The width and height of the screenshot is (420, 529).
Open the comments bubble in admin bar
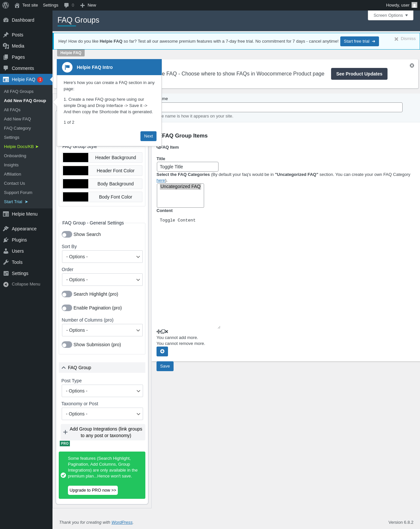click(x=67, y=5)
